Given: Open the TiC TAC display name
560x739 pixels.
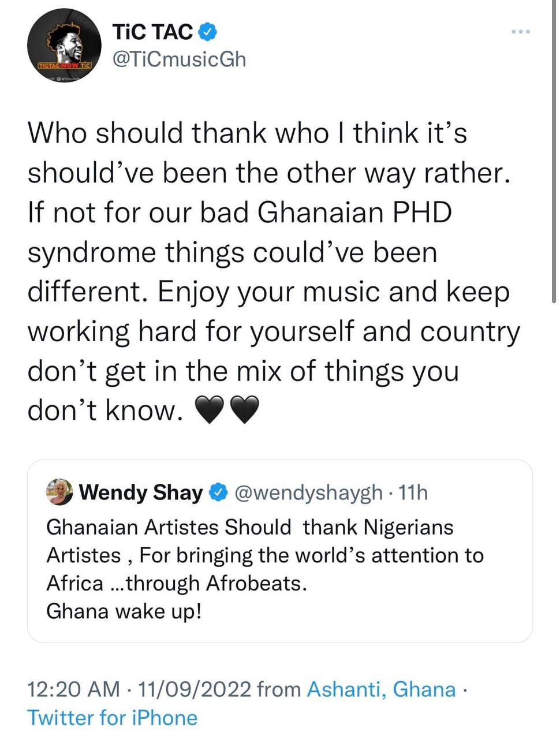Looking at the screenshot, I should point(153,32).
